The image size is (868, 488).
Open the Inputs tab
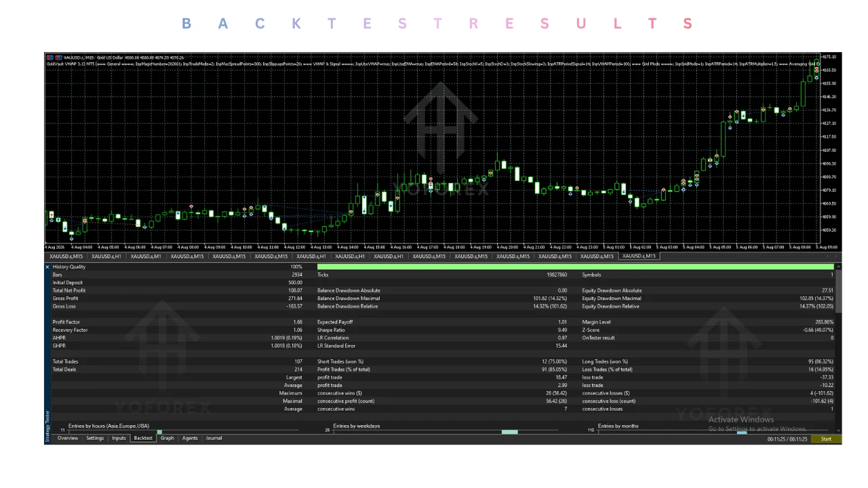119,439
